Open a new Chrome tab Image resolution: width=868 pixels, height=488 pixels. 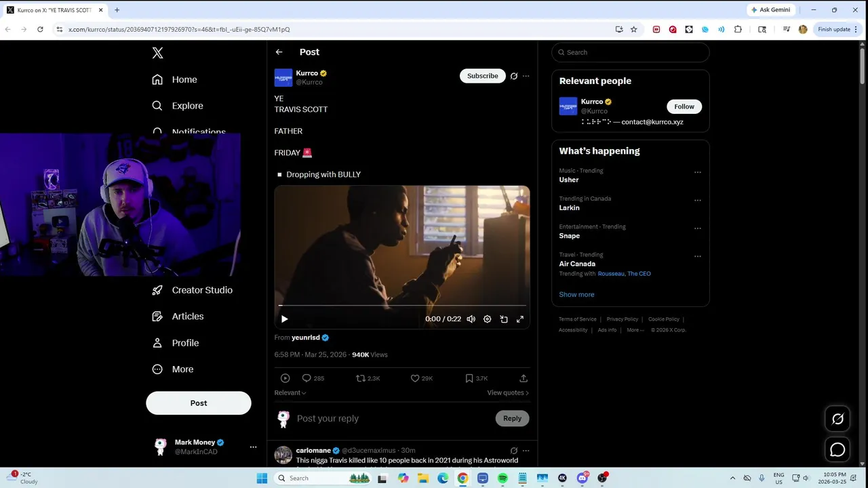(117, 10)
